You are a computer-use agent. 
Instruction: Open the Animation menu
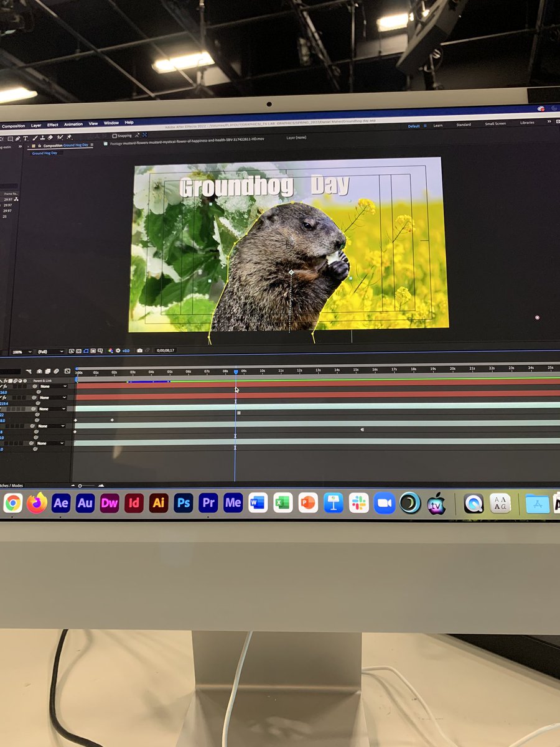pos(73,125)
